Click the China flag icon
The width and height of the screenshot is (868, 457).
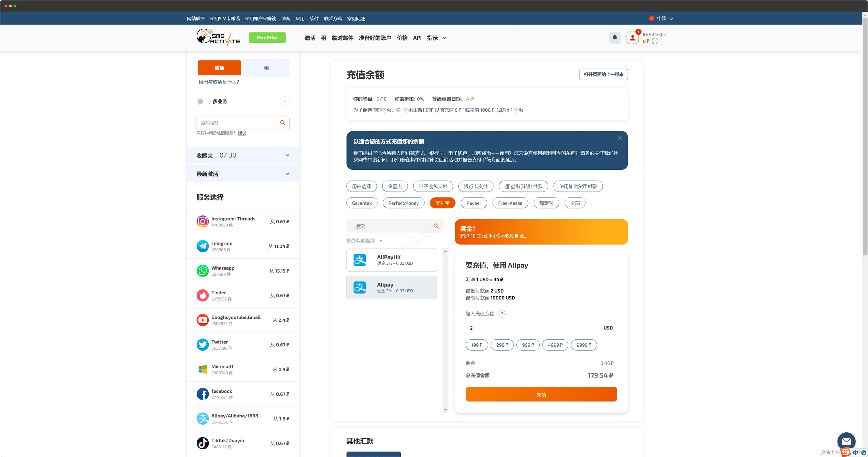[651, 18]
